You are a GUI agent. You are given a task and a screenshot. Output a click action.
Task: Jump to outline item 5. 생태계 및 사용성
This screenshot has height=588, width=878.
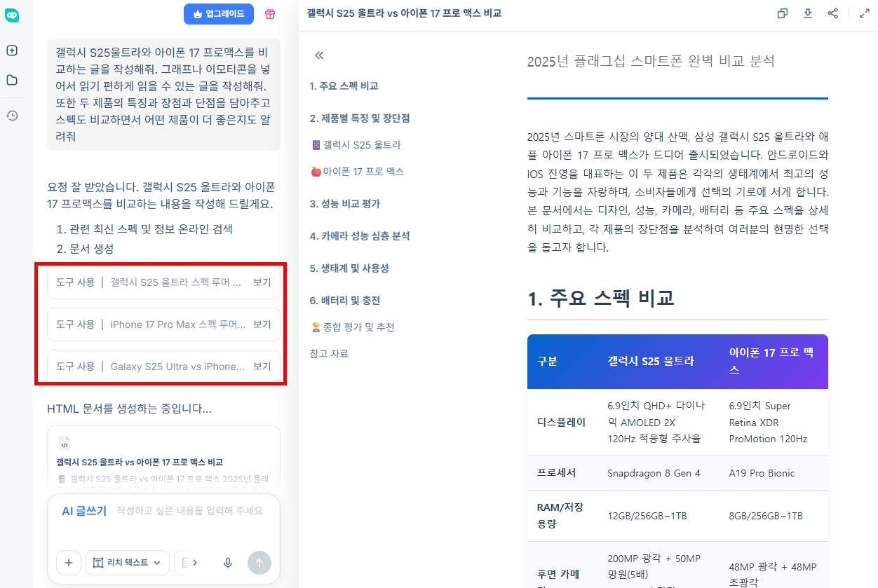click(x=349, y=268)
